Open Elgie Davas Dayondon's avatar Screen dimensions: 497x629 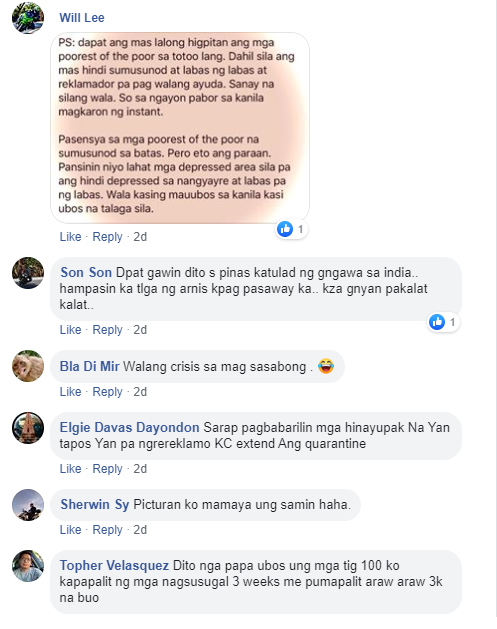[x=28, y=428]
